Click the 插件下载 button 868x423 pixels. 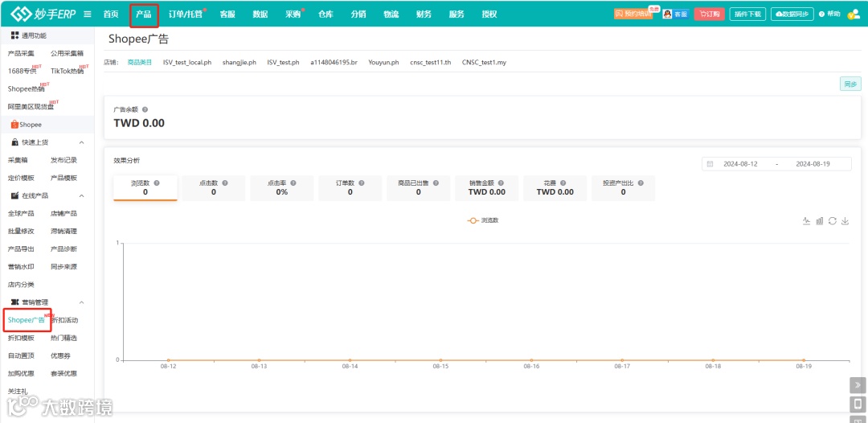click(x=748, y=14)
